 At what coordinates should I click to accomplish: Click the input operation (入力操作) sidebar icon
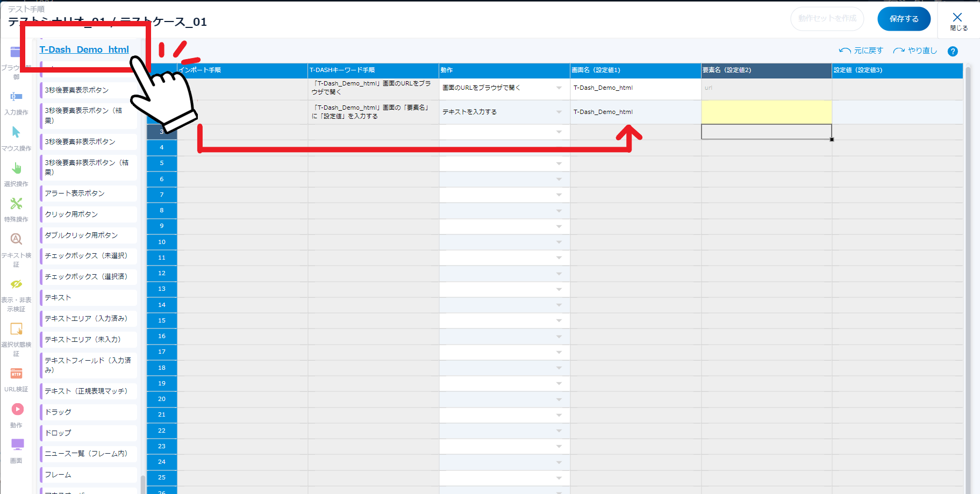point(16,97)
